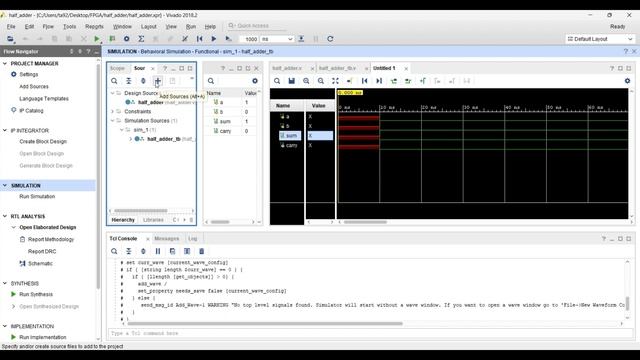Zoom out on the waveform
The image size is (640, 360).
pyautogui.click(x=321, y=81)
